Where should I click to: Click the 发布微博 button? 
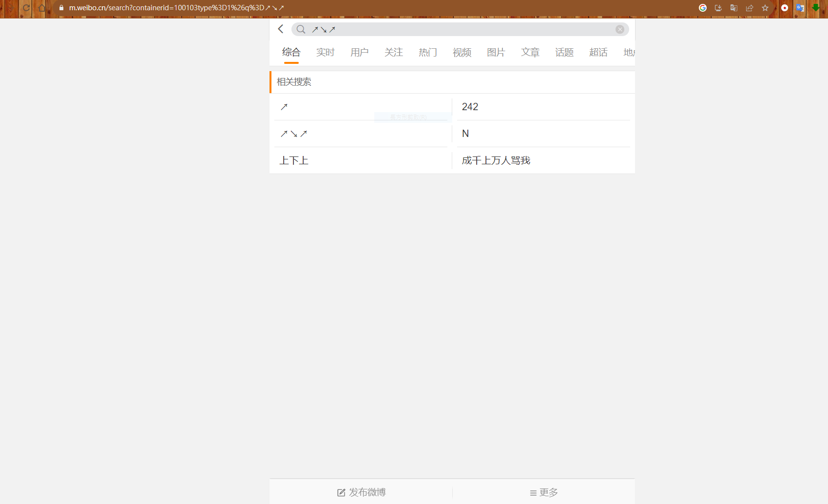[361, 492]
